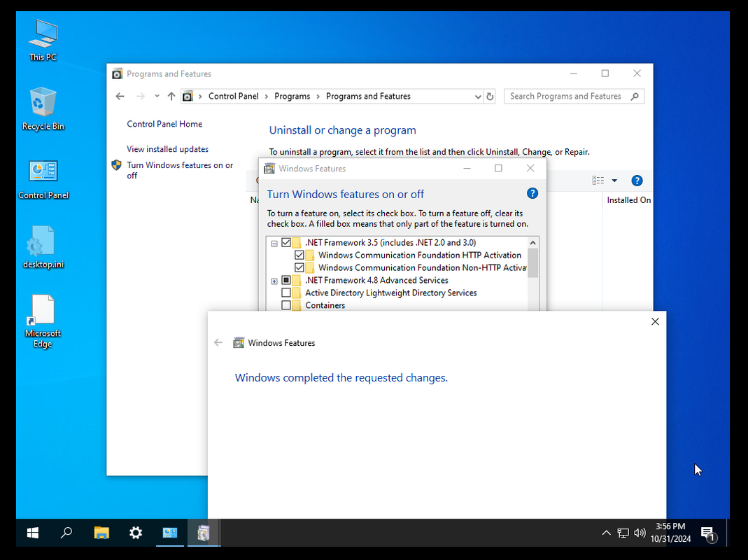
Task: Show hidden system tray icons
Action: click(x=606, y=533)
